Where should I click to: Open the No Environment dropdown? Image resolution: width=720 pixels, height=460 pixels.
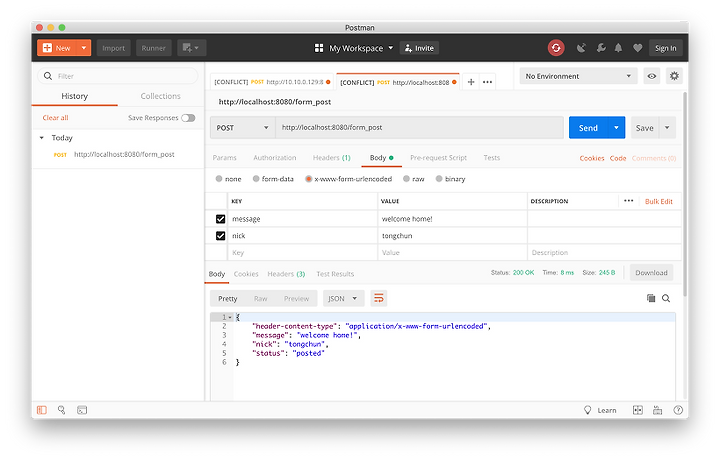tap(579, 76)
